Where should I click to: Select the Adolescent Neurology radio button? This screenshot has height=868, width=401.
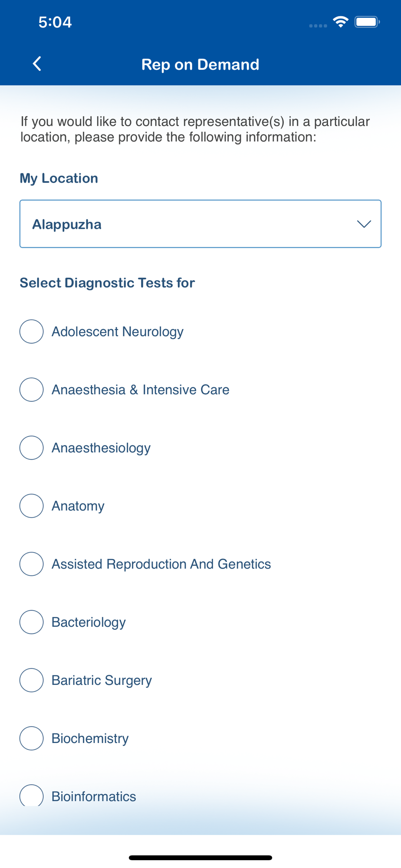point(32,332)
